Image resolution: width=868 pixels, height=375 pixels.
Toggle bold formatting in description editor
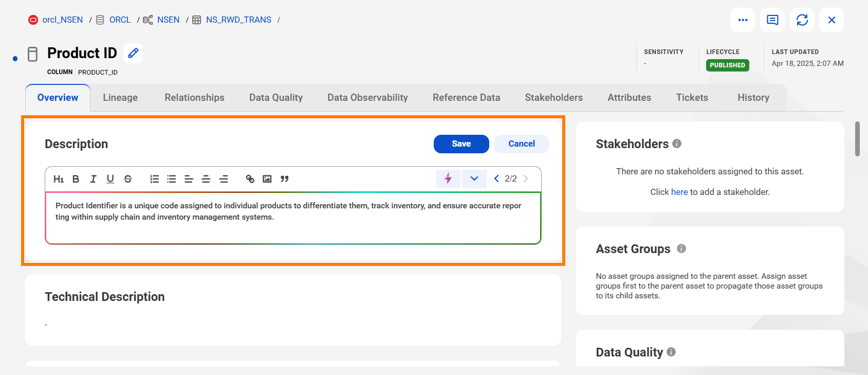tap(76, 179)
